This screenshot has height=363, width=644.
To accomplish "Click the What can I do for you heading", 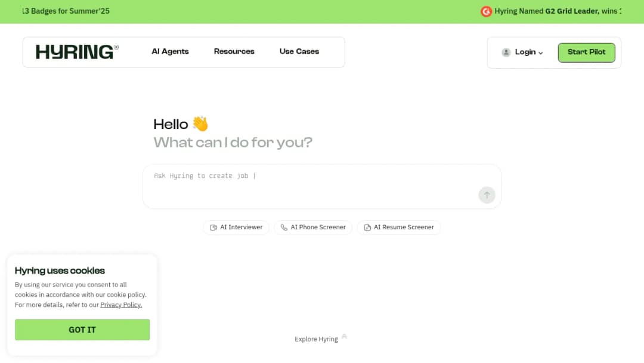I will 233,143.
